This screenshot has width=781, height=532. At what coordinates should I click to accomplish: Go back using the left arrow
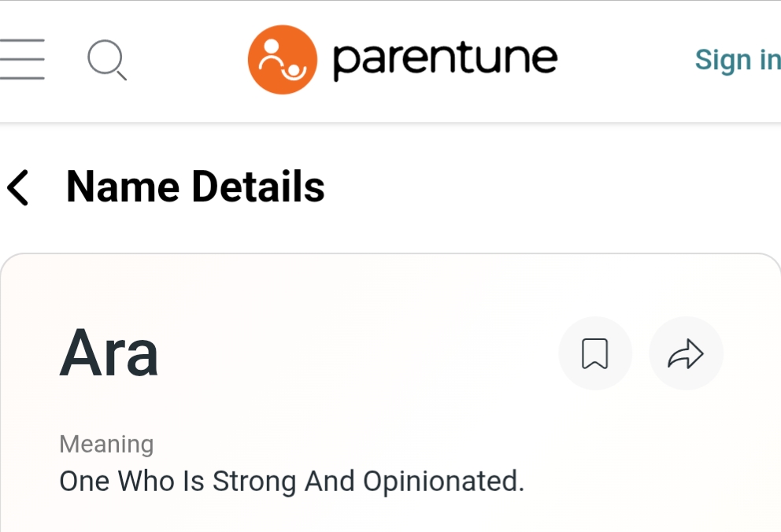click(x=17, y=187)
